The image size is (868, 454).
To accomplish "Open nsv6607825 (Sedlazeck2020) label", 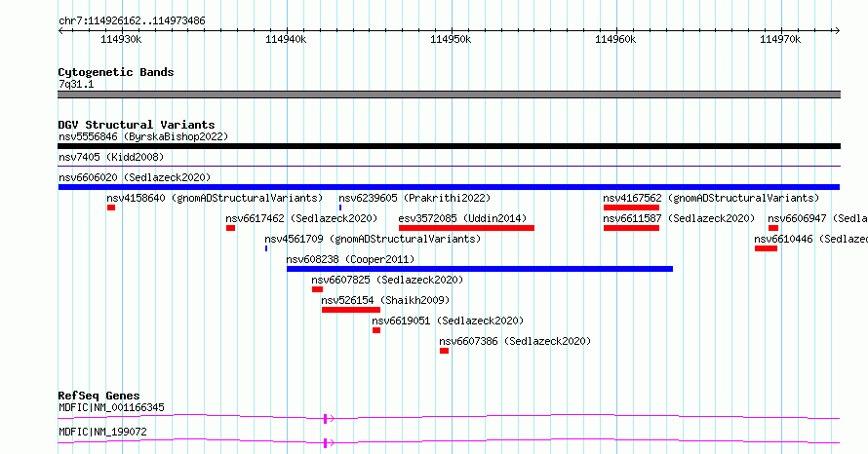I will 387,280.
